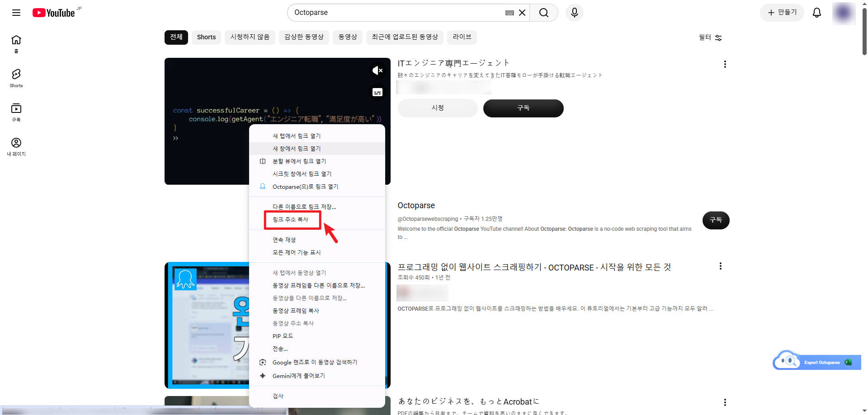Select the Shorts filter chip
Image resolution: width=868 pixels, height=415 pixels.
(206, 37)
